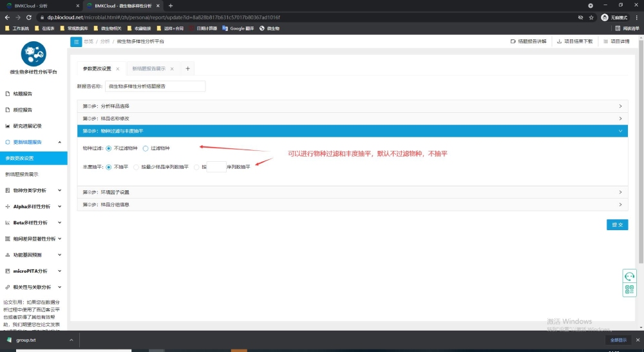Expand the Alpha多样性分析 sidebar menu
644x352 pixels.
point(33,206)
